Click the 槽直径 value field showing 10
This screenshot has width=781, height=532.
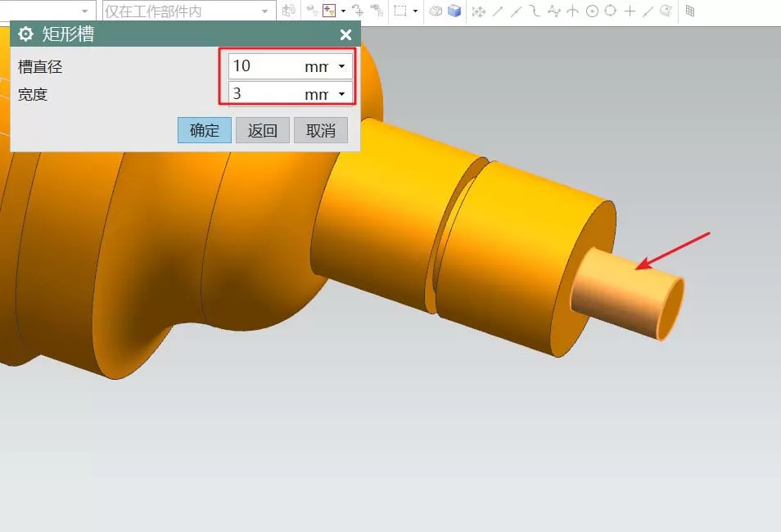tap(266, 66)
